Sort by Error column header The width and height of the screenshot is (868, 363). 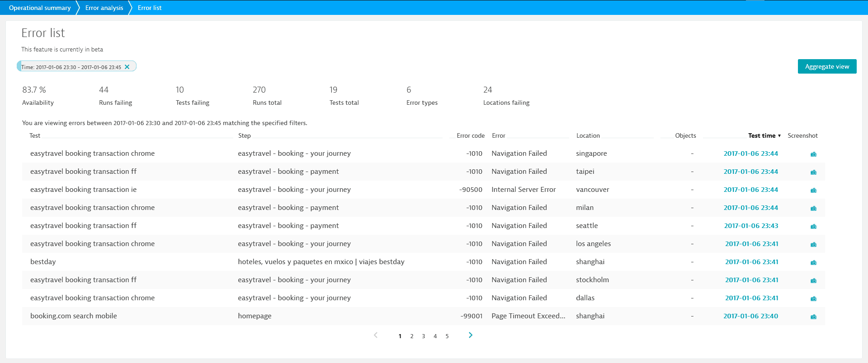(499, 135)
